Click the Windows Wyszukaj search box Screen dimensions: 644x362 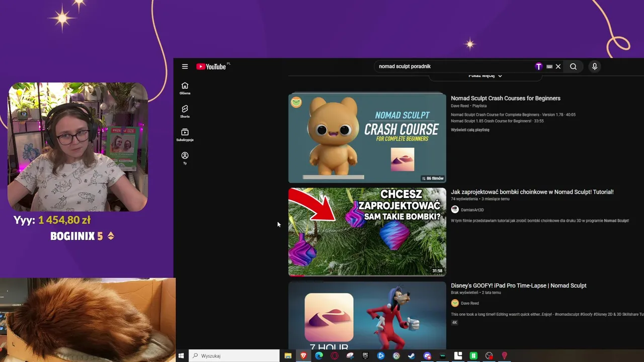pyautogui.click(x=234, y=355)
